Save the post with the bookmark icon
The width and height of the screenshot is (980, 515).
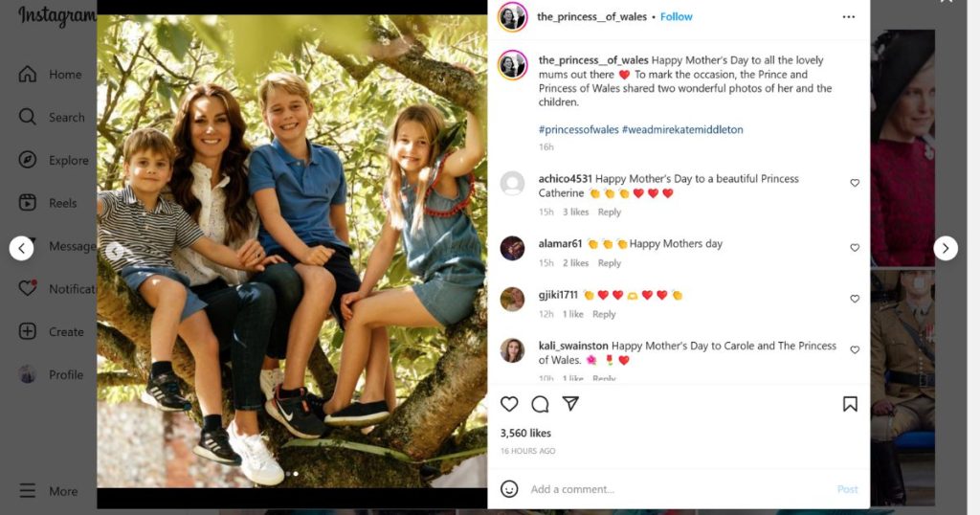click(x=850, y=404)
